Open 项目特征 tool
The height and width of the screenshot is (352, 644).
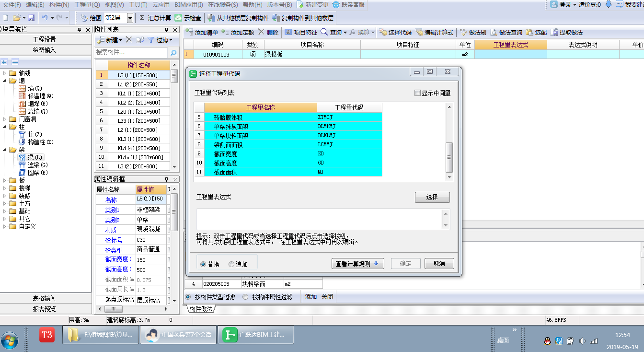300,32
